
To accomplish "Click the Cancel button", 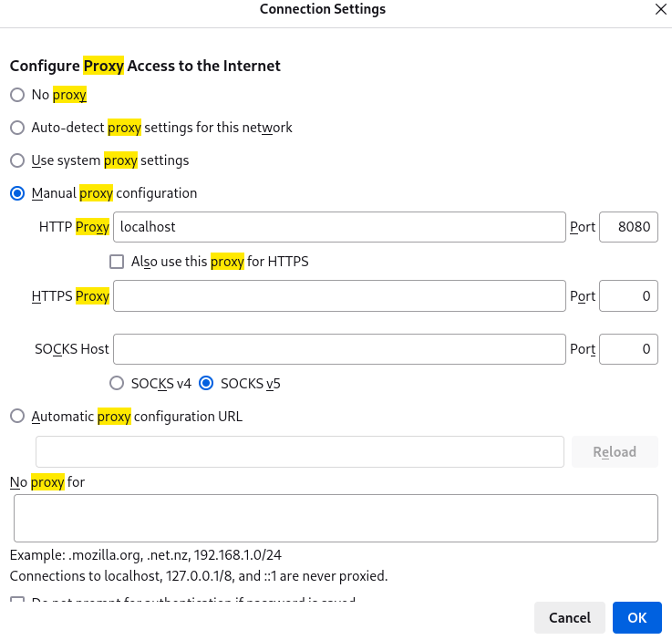I will point(570,617).
